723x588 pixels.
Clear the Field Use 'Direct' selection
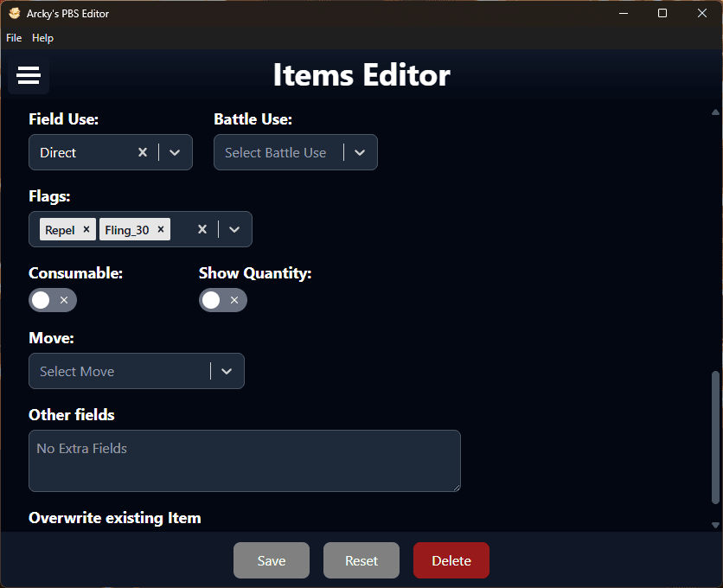(x=143, y=152)
